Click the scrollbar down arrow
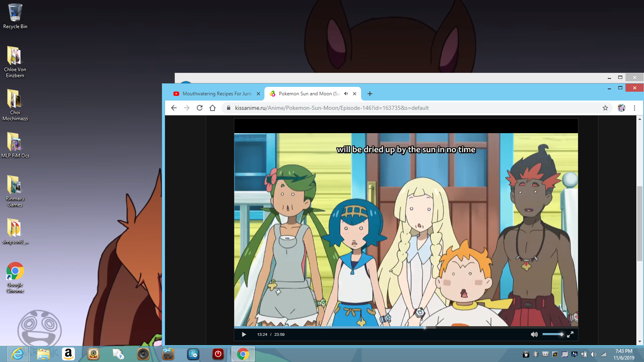Screen dimensions: 644x362 (x=640, y=341)
